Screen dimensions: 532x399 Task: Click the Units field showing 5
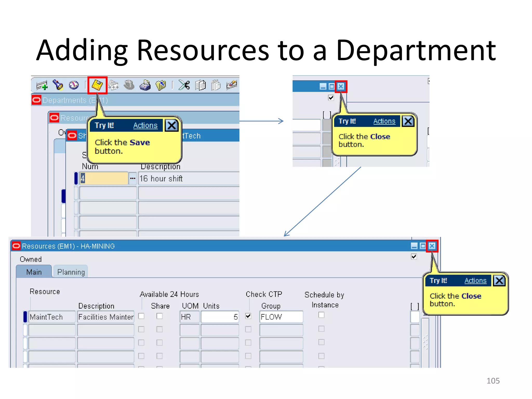point(220,317)
